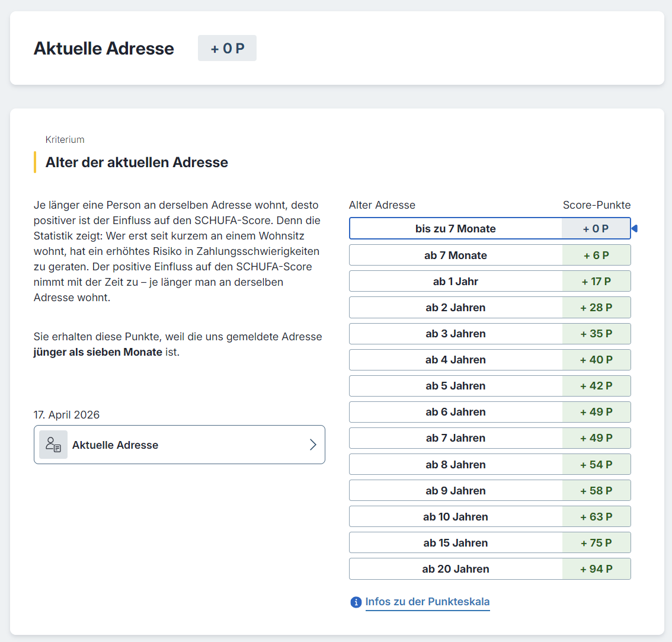
Task: Click the + 94 P score cell
Action: pyautogui.click(x=596, y=569)
